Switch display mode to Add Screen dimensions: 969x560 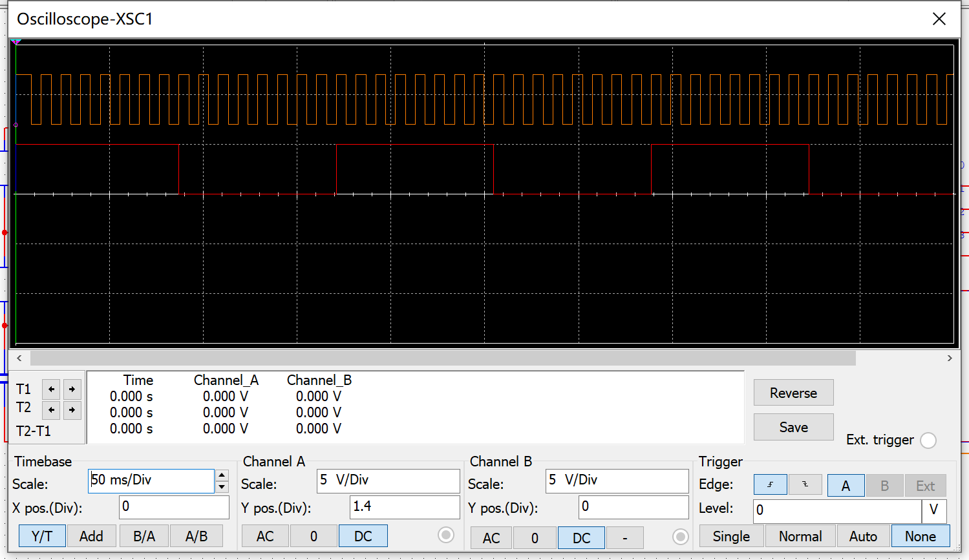(x=91, y=536)
